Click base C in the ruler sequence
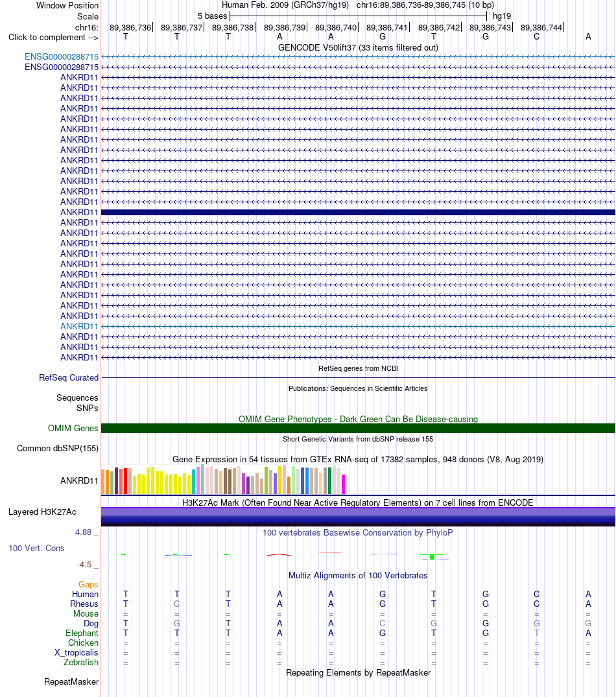 [x=536, y=37]
